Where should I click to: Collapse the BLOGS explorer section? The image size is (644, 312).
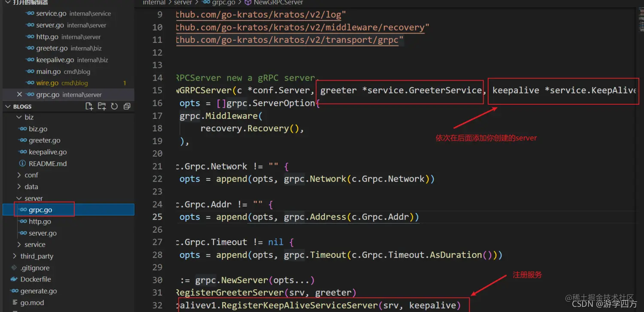pyautogui.click(x=8, y=106)
